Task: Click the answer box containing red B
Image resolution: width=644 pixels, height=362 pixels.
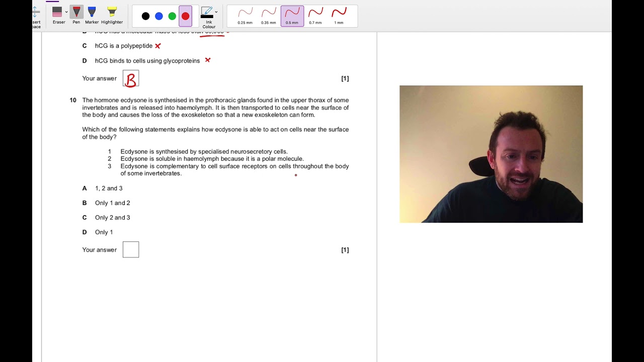Action: (131, 78)
